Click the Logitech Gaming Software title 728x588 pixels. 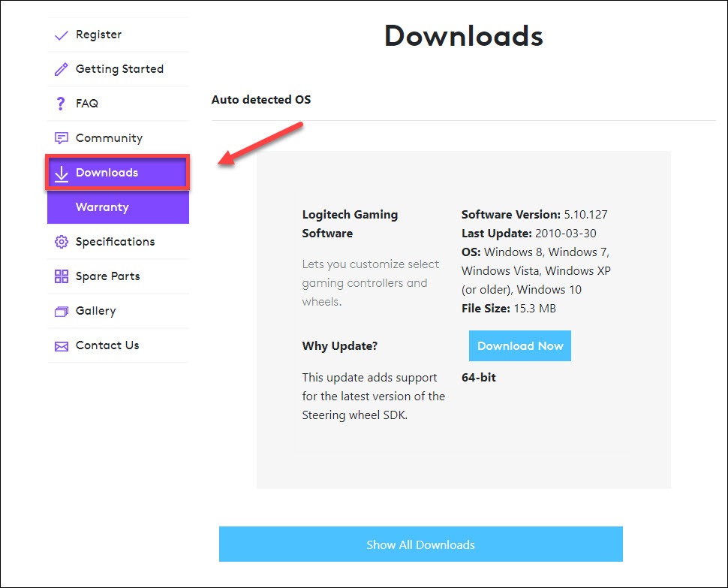tap(350, 224)
